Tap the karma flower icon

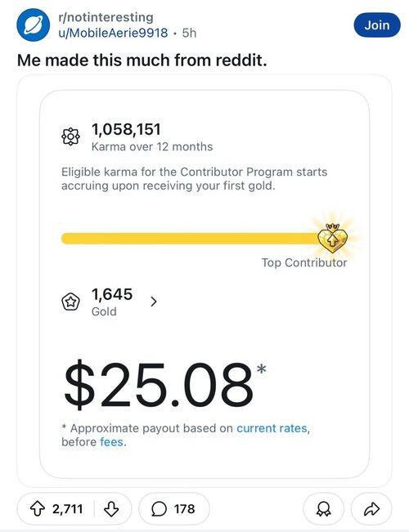pyautogui.click(x=70, y=136)
